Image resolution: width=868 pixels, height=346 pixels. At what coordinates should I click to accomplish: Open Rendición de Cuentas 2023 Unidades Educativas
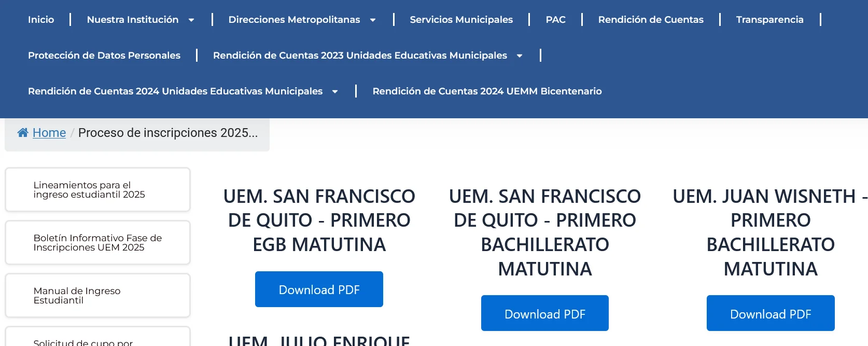pyautogui.click(x=360, y=56)
